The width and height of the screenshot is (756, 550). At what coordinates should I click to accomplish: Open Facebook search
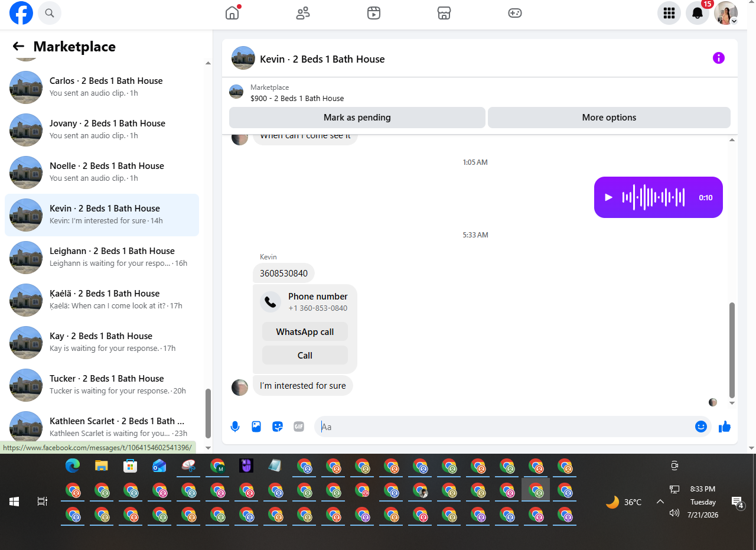click(50, 13)
